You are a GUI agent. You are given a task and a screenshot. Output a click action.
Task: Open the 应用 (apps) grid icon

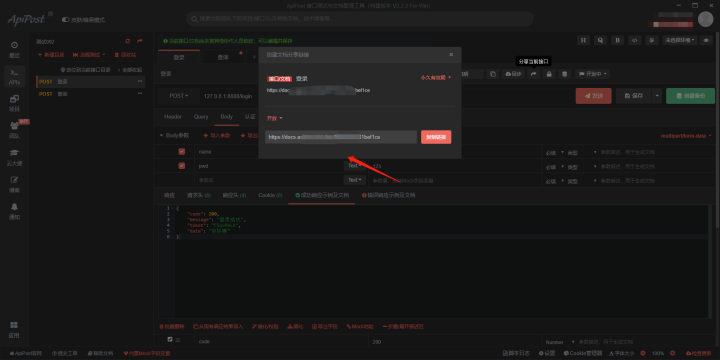point(14,329)
